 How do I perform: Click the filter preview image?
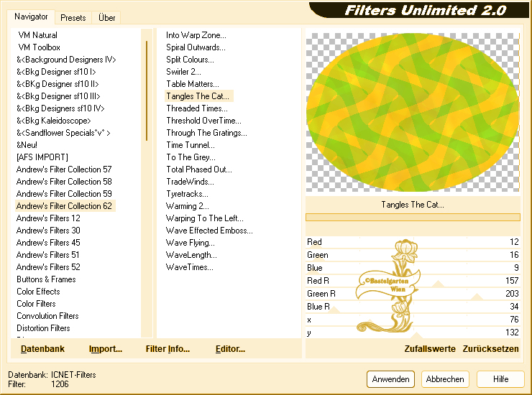coord(413,112)
